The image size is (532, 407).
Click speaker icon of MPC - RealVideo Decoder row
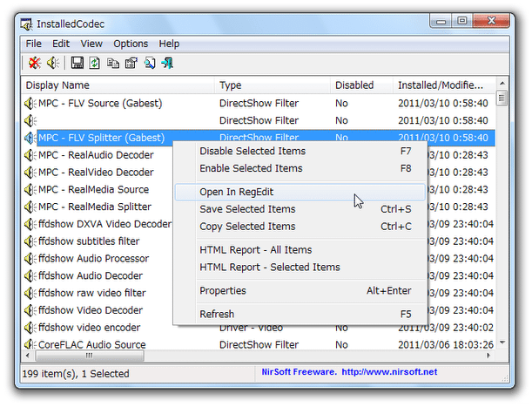pyautogui.click(x=30, y=173)
